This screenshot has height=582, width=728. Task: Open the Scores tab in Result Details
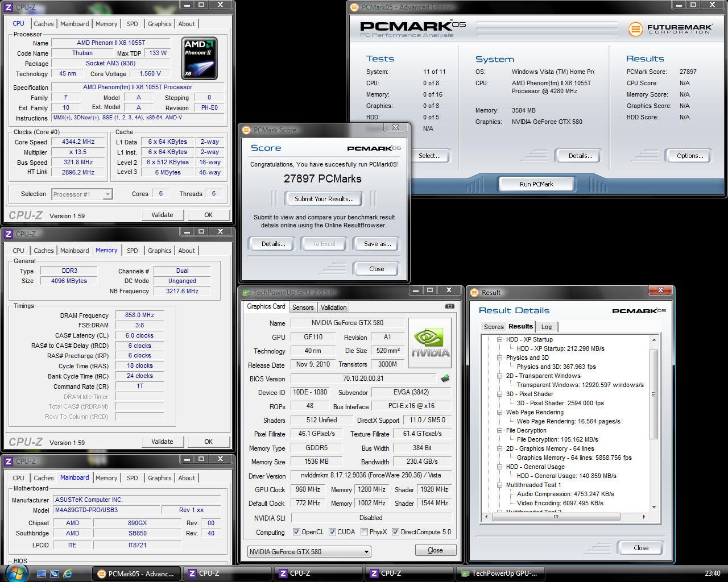tap(494, 327)
